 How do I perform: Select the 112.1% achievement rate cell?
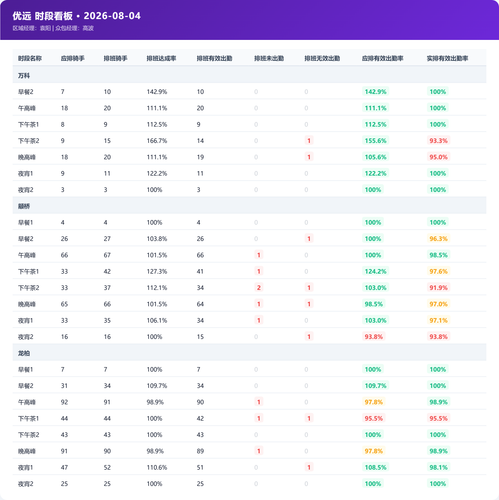157,288
